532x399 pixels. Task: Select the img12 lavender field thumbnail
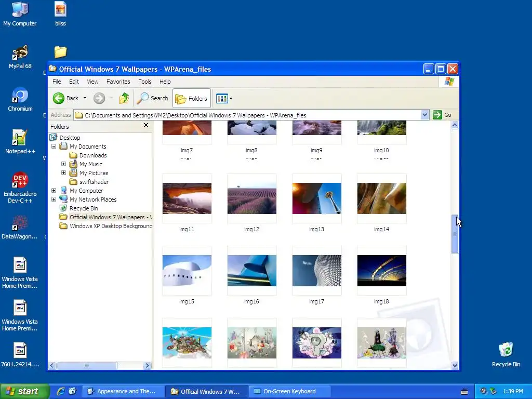tap(252, 198)
